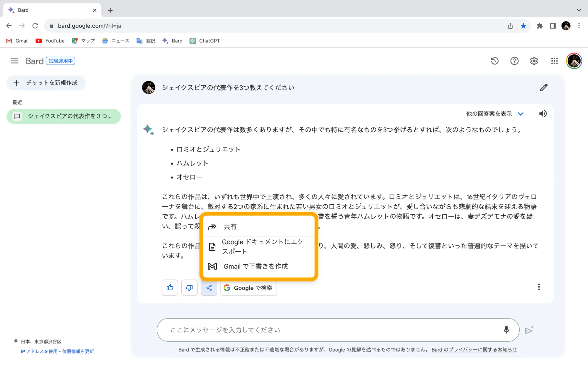Open browser extensions puzzle icon
The image size is (588, 368).
539,26
